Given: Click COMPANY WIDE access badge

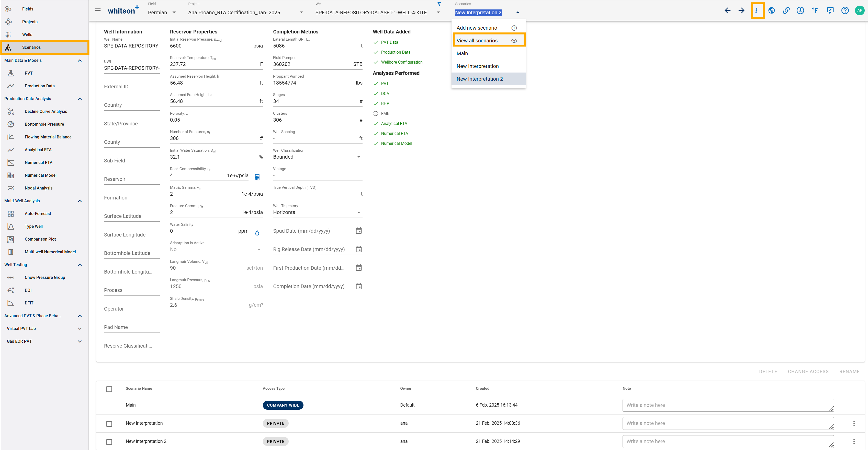Looking at the screenshot, I should (283, 405).
